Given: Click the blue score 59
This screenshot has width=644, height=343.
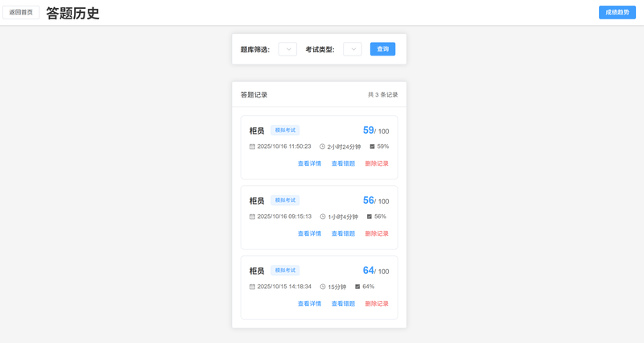Looking at the screenshot, I should [x=369, y=130].
